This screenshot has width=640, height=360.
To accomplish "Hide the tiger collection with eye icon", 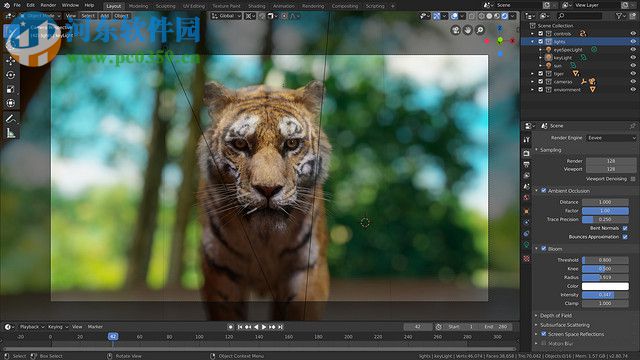I will (633, 73).
